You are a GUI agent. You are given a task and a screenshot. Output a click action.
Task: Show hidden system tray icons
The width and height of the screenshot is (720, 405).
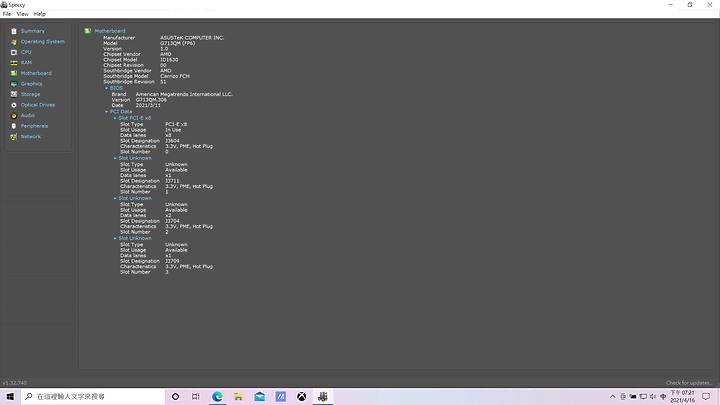(613, 396)
